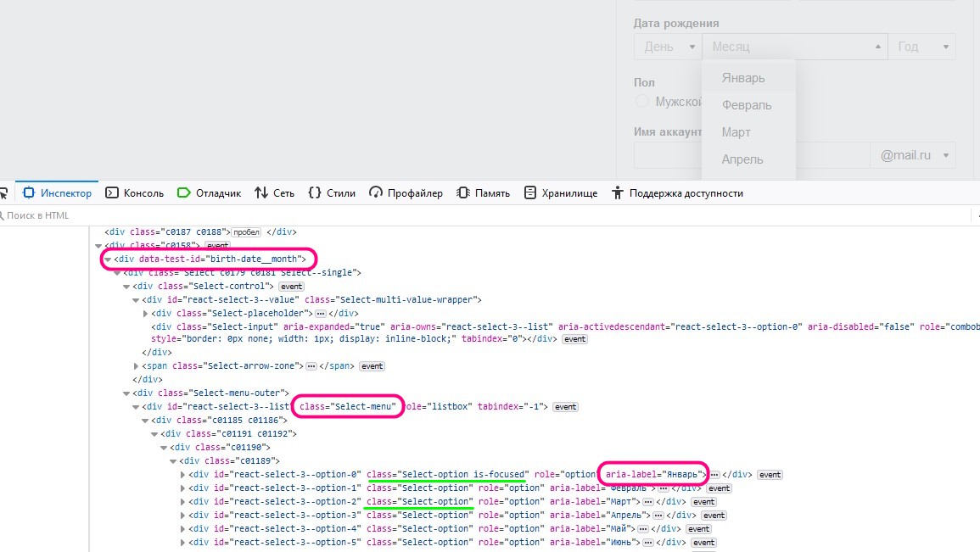Viewport: 980px width, 552px height.
Task: Open the @mail.ru domain dropdown
Action: [913, 155]
